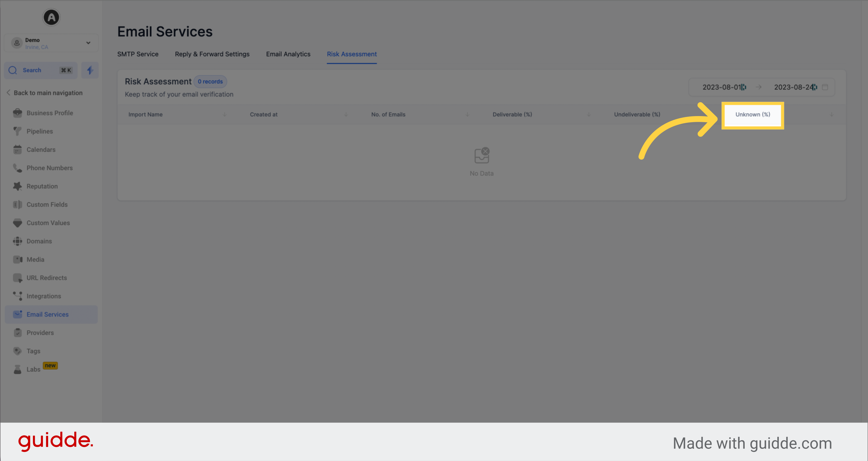Open Labs from the sidebar icon

pyautogui.click(x=18, y=369)
